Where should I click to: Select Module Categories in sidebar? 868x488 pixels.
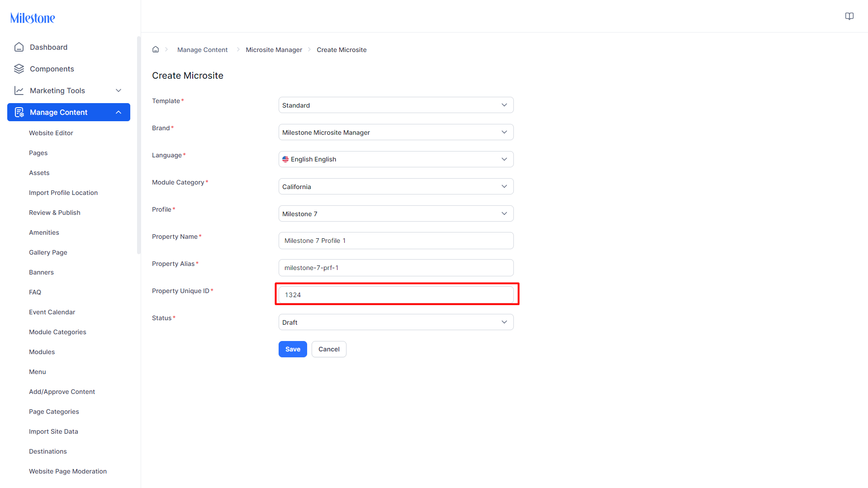[57, 332]
